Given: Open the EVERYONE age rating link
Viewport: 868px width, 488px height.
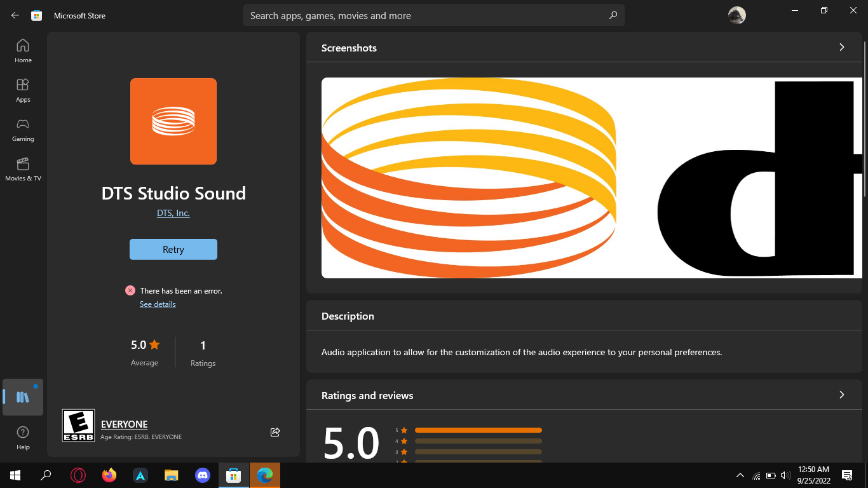Looking at the screenshot, I should [x=124, y=424].
